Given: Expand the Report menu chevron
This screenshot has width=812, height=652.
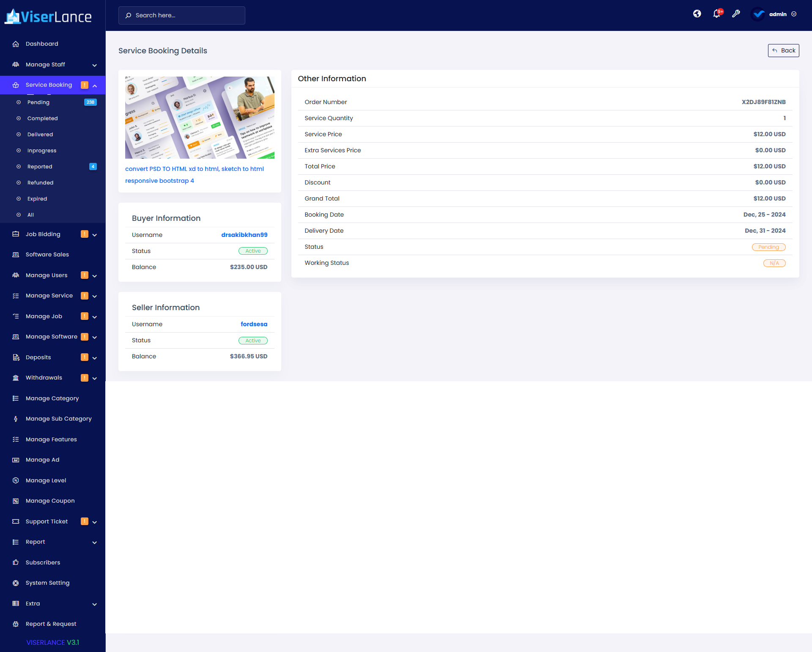Looking at the screenshot, I should point(95,542).
